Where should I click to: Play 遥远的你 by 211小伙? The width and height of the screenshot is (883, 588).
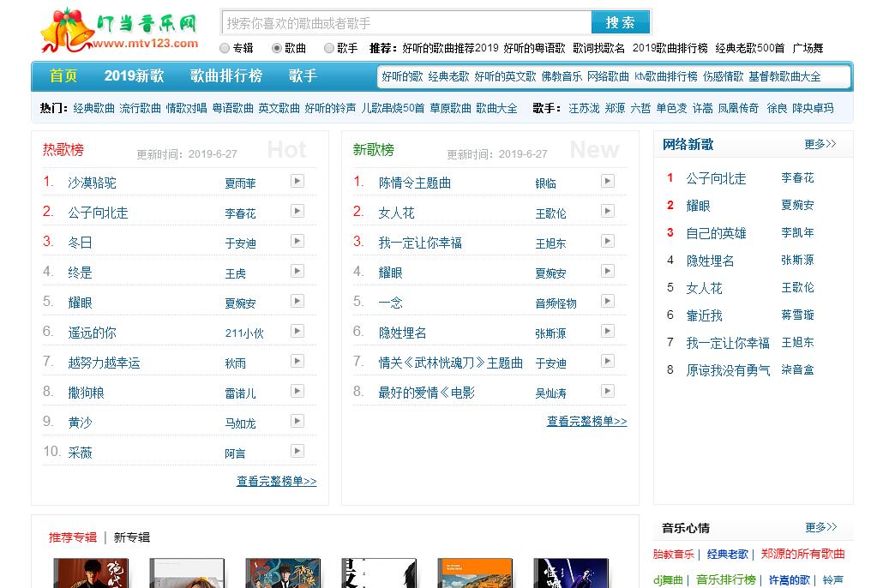click(x=297, y=331)
